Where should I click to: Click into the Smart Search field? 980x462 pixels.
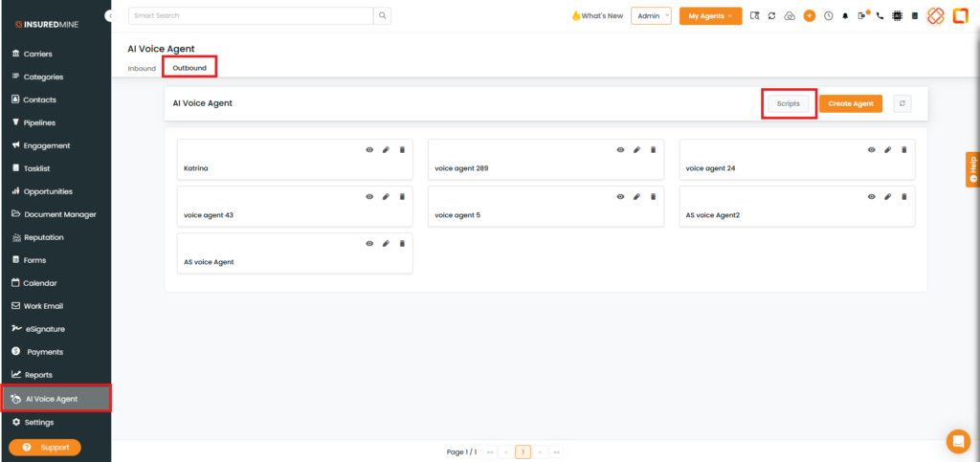click(251, 15)
